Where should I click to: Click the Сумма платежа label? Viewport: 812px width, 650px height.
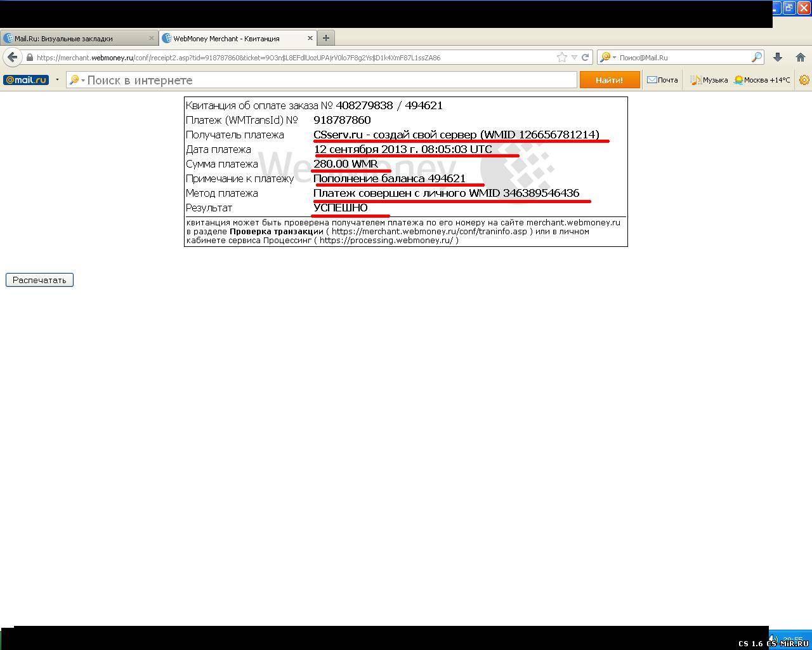click(x=222, y=164)
